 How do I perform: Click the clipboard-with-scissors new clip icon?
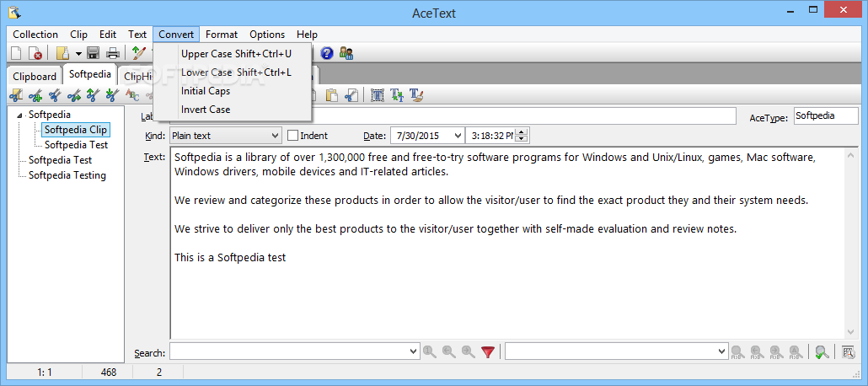[x=17, y=95]
